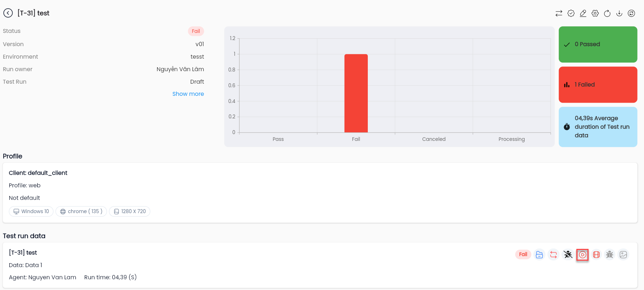644x290 pixels.
Task: Click the red repeat loop icon
Action: coord(553,255)
